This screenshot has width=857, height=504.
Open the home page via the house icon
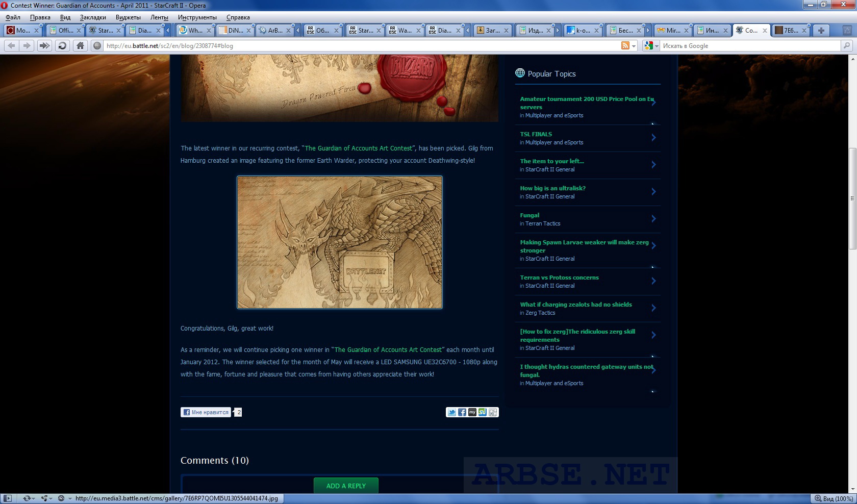pos(80,45)
